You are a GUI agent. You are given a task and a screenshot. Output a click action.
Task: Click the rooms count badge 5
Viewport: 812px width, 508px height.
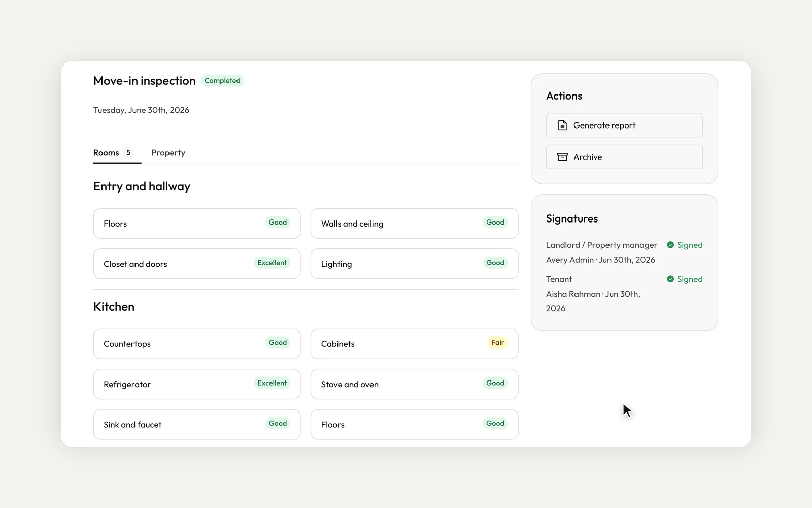click(x=128, y=152)
